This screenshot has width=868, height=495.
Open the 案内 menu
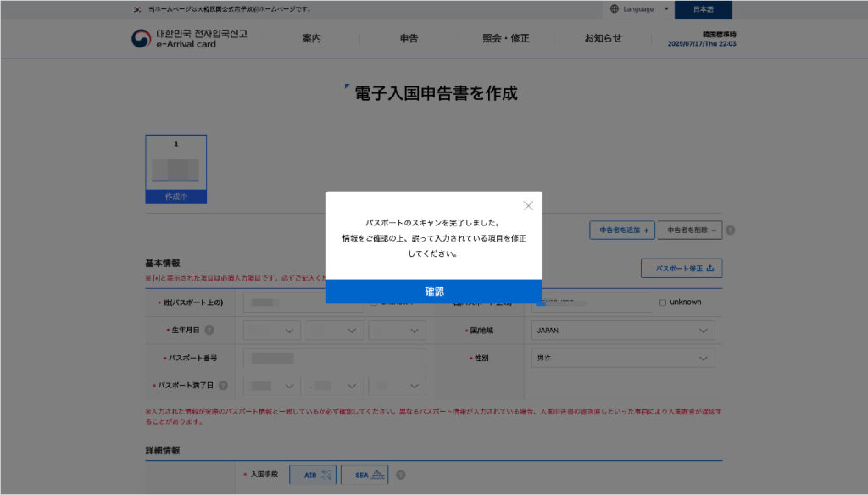314,38
